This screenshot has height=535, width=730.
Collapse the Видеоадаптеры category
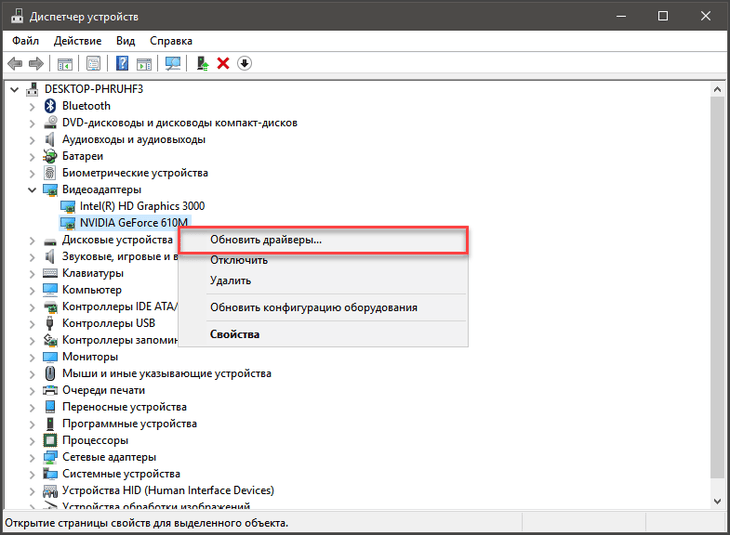pos(32,190)
